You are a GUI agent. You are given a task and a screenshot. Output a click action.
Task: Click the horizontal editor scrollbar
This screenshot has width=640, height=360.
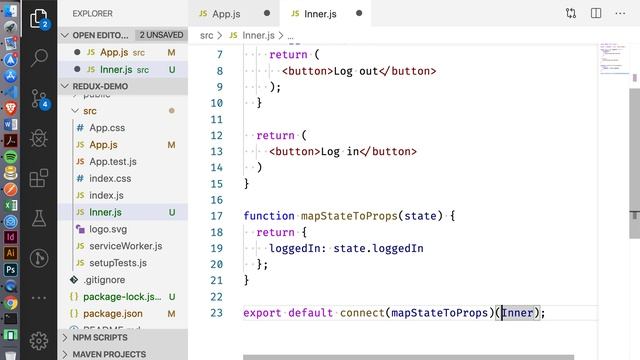coord(408,357)
